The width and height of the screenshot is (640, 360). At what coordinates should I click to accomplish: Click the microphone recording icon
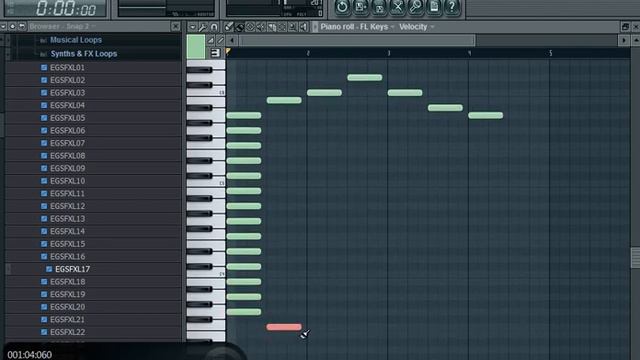[x=416, y=7]
